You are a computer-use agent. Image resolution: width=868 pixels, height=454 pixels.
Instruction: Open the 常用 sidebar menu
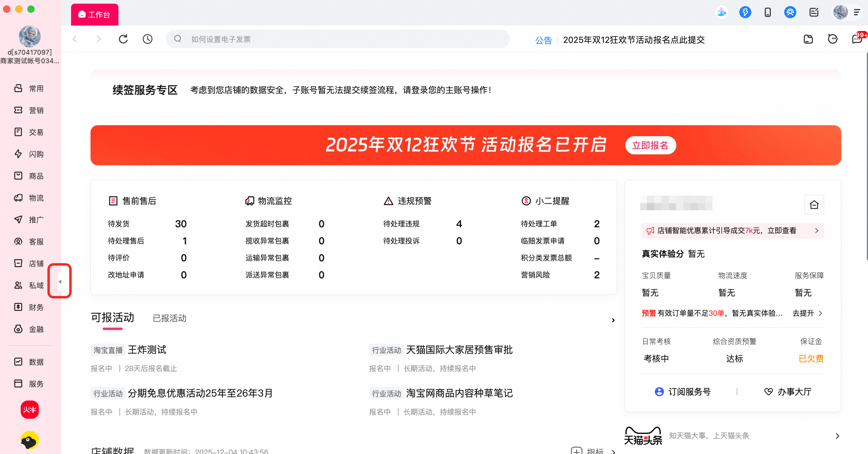point(29,88)
